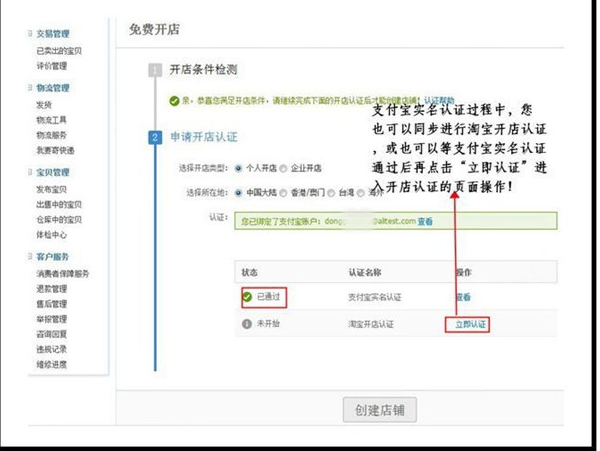This screenshot has height=451, width=600.
Task: Click 申请开店认证 step heading
Action: pos(204,137)
